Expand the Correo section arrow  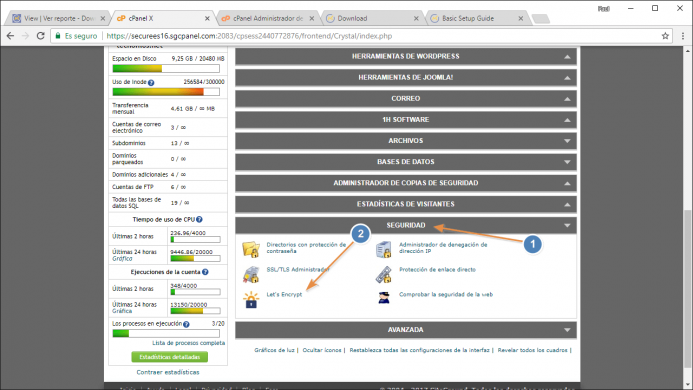click(567, 99)
